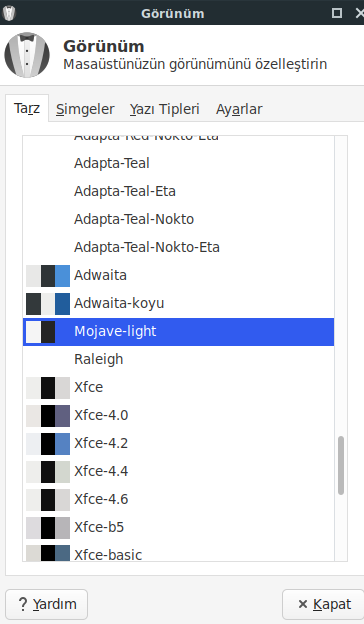Screen dimensions: 364x624
Task: Choose the Adapta-Teal-Eta theme entry
Action: (178, 191)
